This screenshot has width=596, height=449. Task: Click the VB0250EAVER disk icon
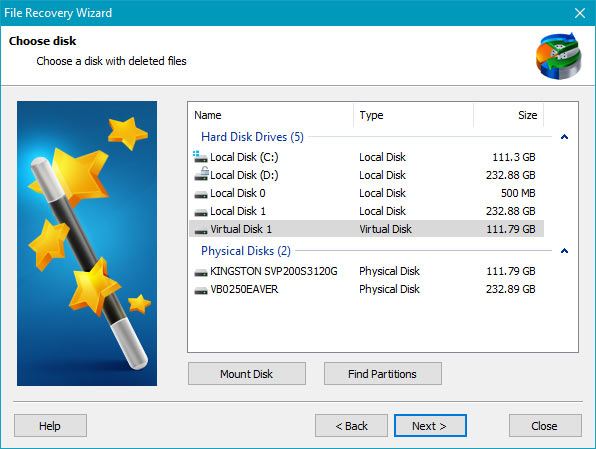point(201,291)
